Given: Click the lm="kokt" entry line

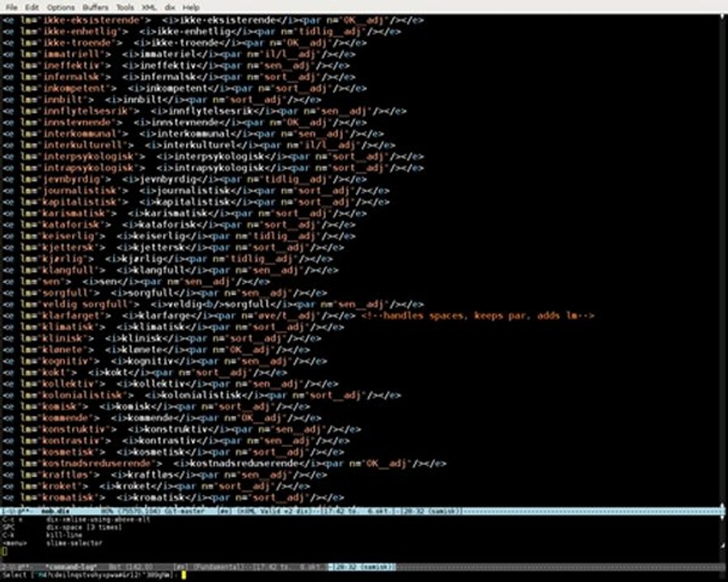Looking at the screenshot, I should (145, 373).
